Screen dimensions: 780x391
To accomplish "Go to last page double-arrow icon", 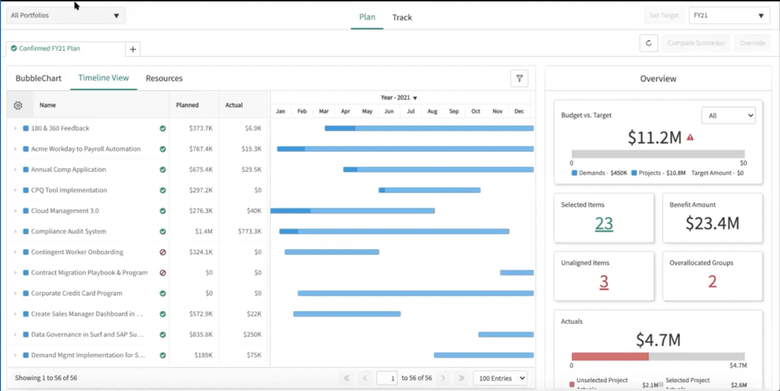I will click(461, 378).
